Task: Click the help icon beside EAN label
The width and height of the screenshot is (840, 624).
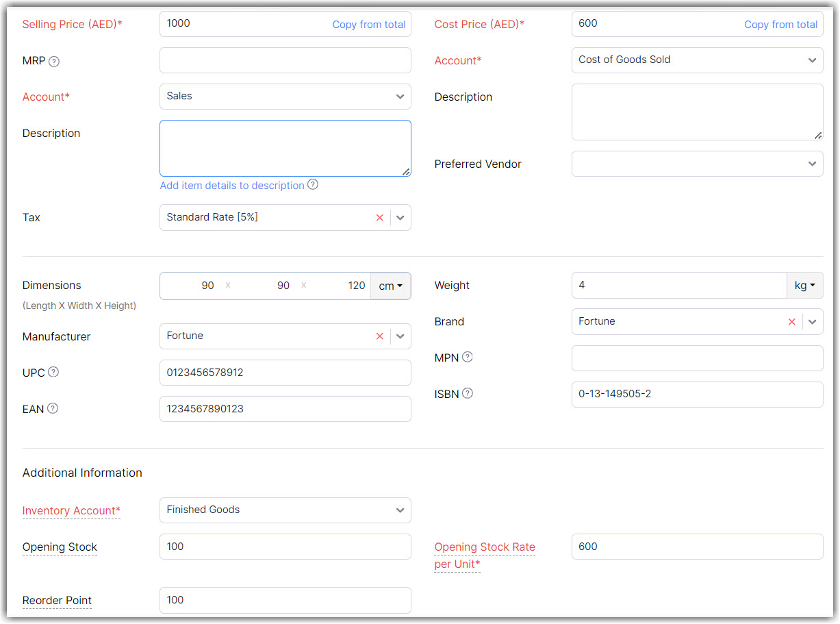Action: [53, 408]
